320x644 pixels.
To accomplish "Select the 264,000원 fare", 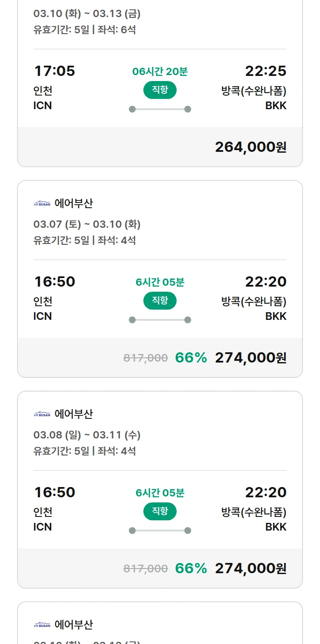I will tap(250, 147).
